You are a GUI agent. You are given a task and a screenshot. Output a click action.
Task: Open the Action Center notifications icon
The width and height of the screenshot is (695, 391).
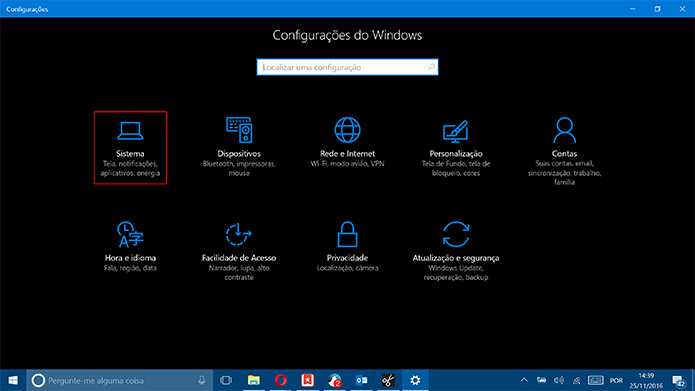[x=679, y=380]
